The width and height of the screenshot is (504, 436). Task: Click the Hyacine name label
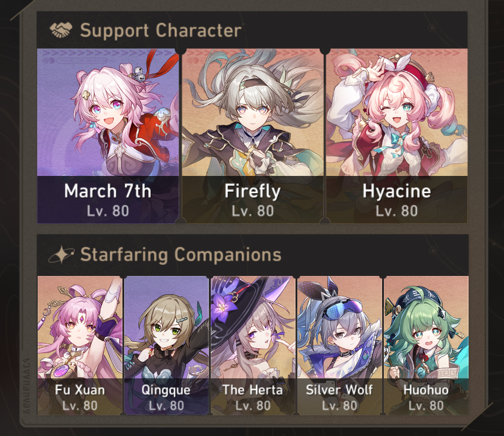click(397, 191)
